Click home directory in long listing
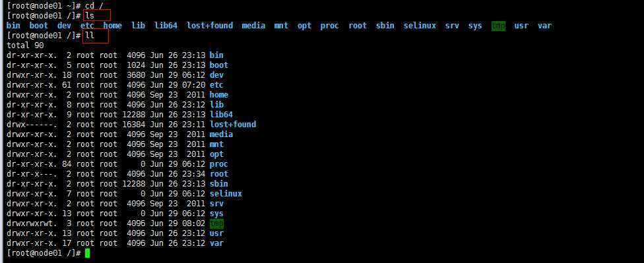This screenshot has width=644, height=263. 218,95
